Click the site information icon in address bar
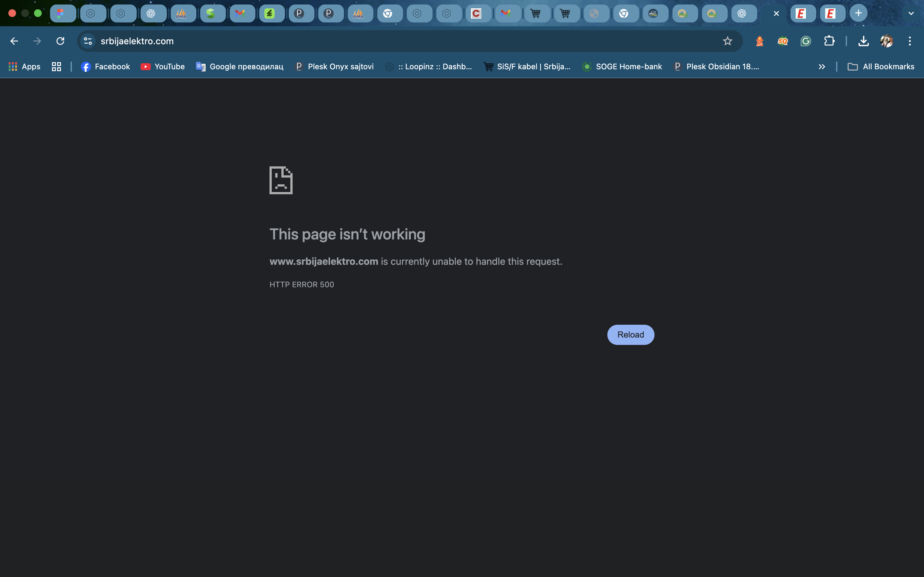The width and height of the screenshot is (924, 577). pyautogui.click(x=88, y=41)
